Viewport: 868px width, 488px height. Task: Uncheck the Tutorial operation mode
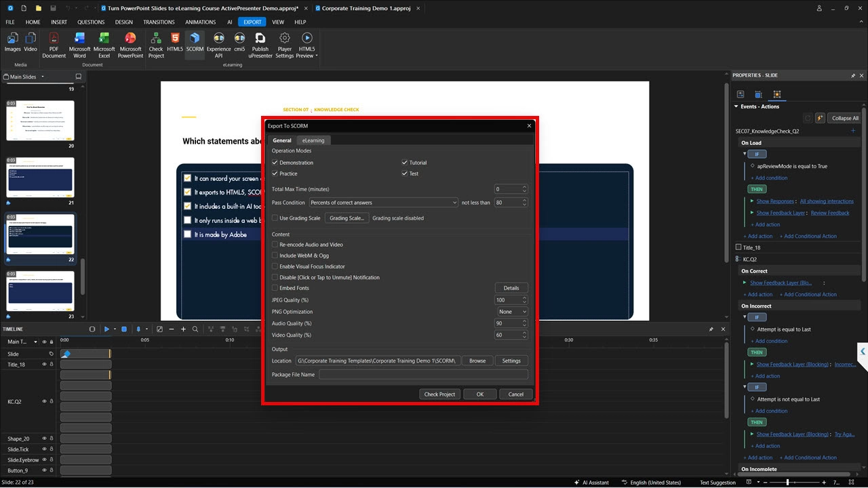click(405, 163)
